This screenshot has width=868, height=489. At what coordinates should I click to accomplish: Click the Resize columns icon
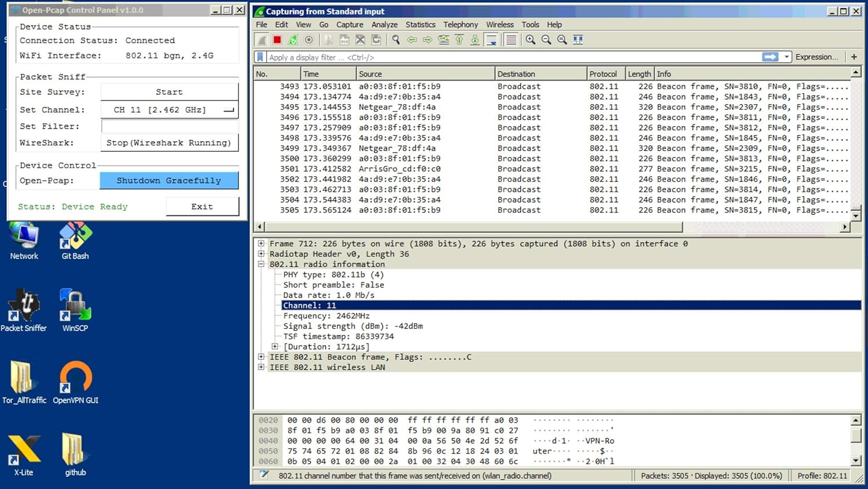point(578,40)
